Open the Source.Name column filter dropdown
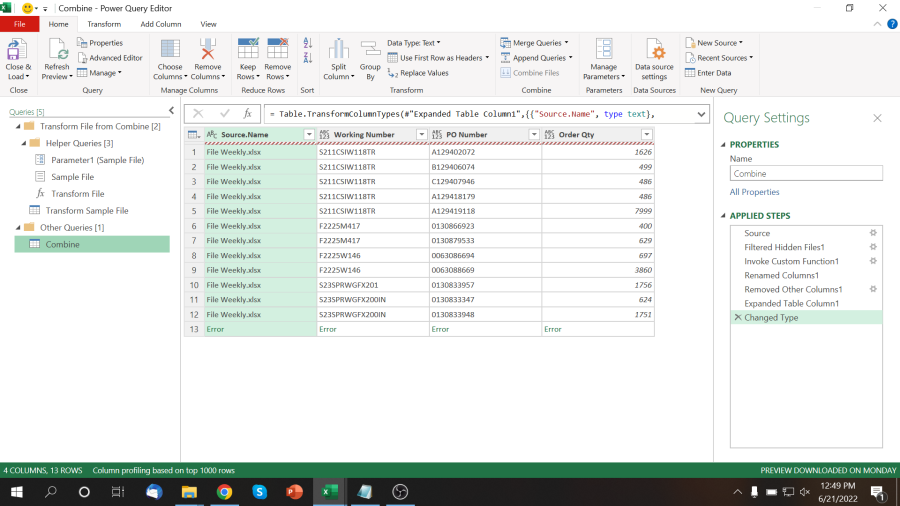 pos(309,135)
